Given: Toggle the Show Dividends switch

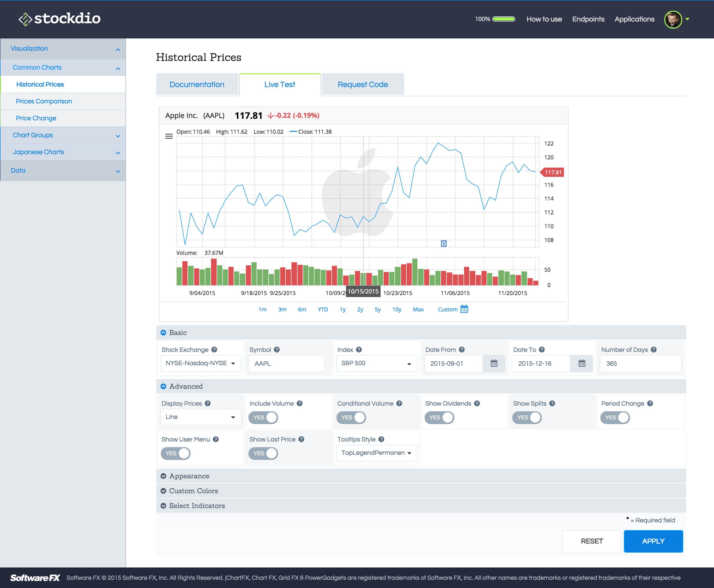Looking at the screenshot, I should 439,418.
